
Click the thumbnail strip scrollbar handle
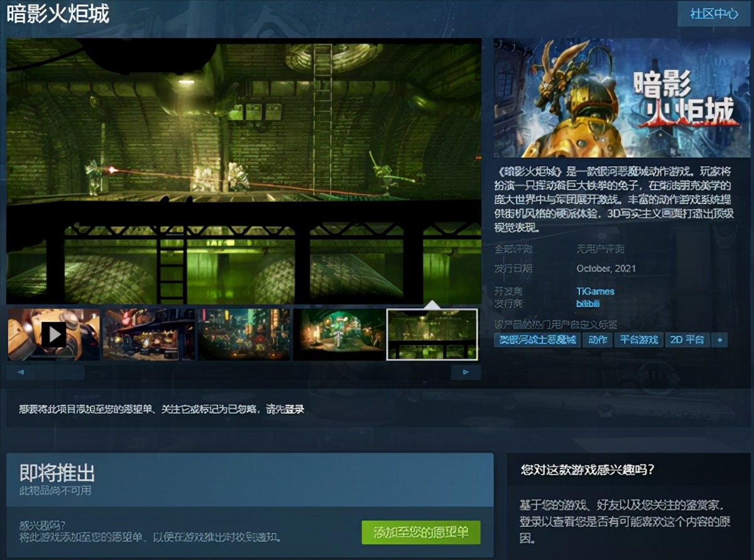[61, 372]
